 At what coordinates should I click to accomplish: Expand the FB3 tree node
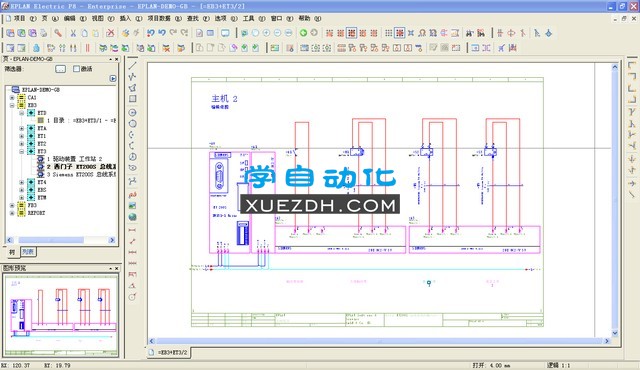pyautogui.click(x=12, y=205)
